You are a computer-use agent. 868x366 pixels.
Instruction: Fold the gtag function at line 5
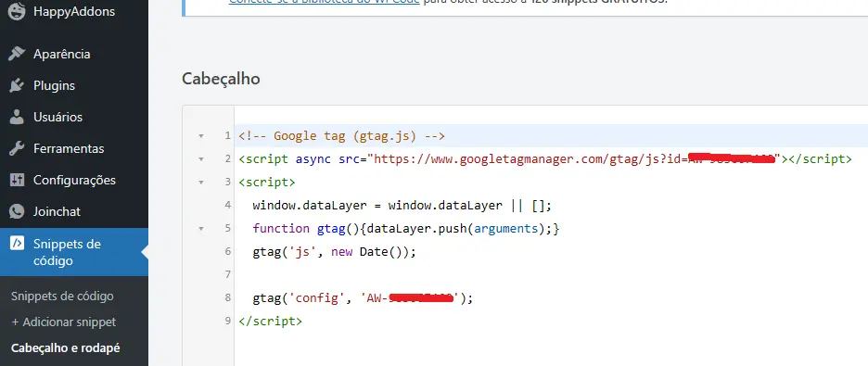[201, 228]
